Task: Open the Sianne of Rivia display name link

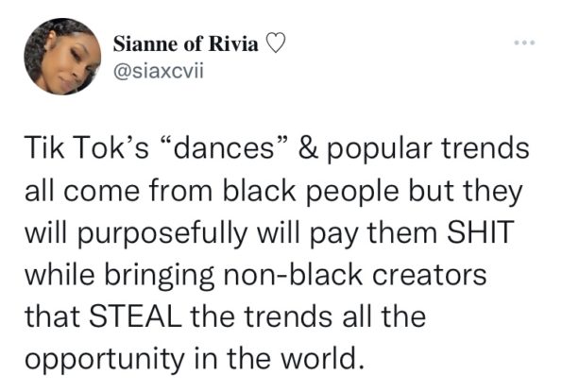Action: [x=185, y=44]
